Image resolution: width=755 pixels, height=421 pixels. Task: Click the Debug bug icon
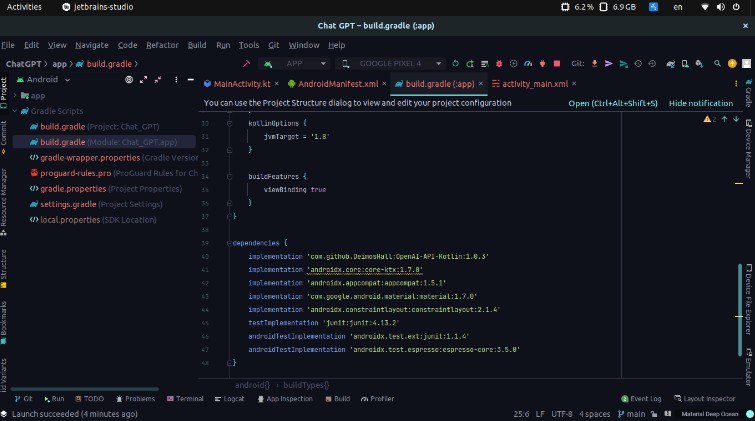coord(499,64)
